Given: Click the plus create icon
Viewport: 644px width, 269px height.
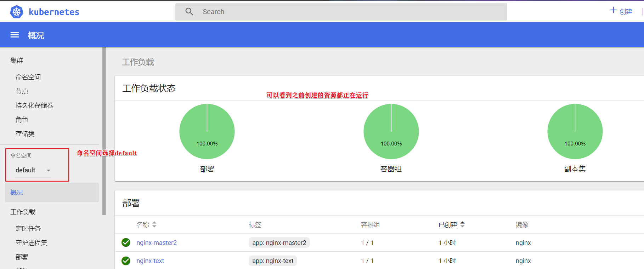Looking at the screenshot, I should [x=613, y=10].
